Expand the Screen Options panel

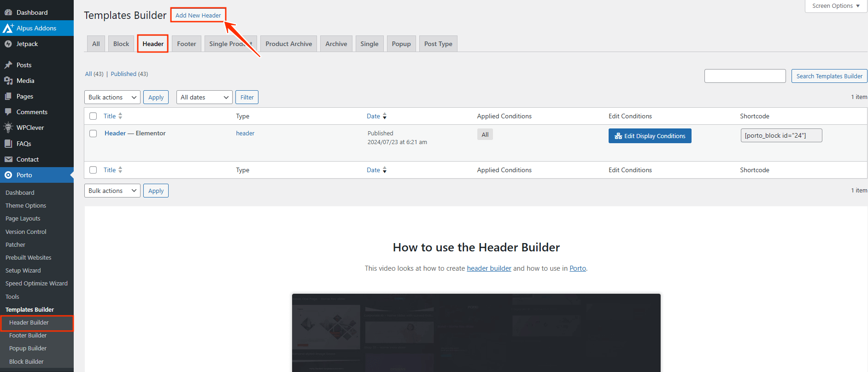(836, 6)
